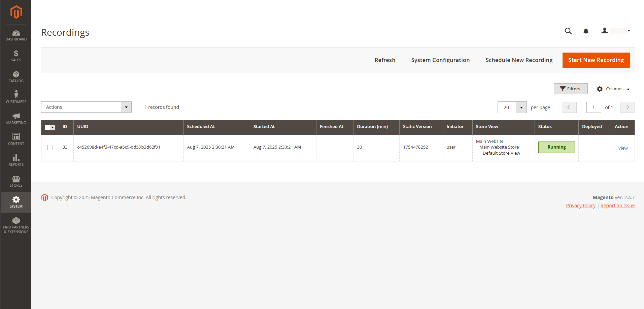Sort by Duration (min) column header
Image resolution: width=644 pixels, height=309 pixels.
[376, 127]
